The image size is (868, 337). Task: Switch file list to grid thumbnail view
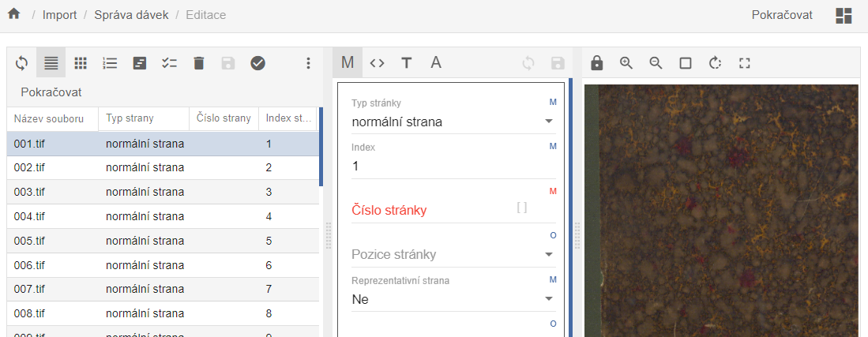click(x=81, y=63)
